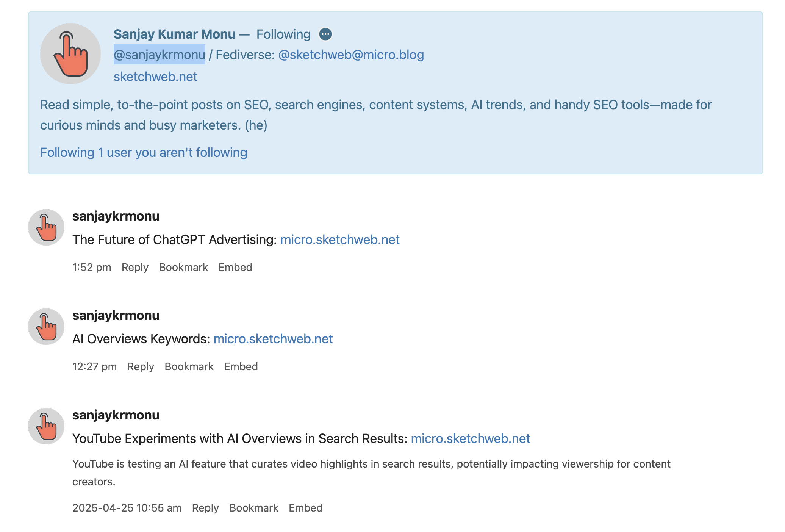Open the sketchweb.net website link
This screenshot has height=532, width=785.
pos(155,77)
